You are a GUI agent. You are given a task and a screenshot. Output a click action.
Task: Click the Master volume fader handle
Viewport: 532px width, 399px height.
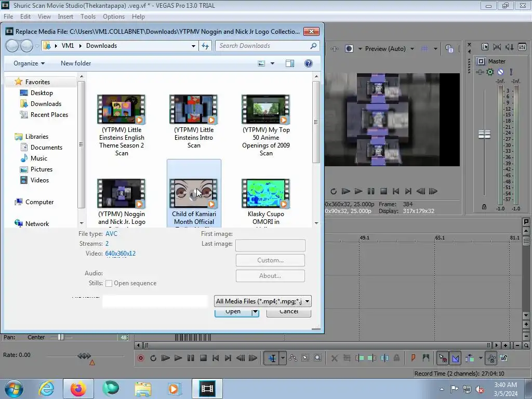pyautogui.click(x=484, y=135)
